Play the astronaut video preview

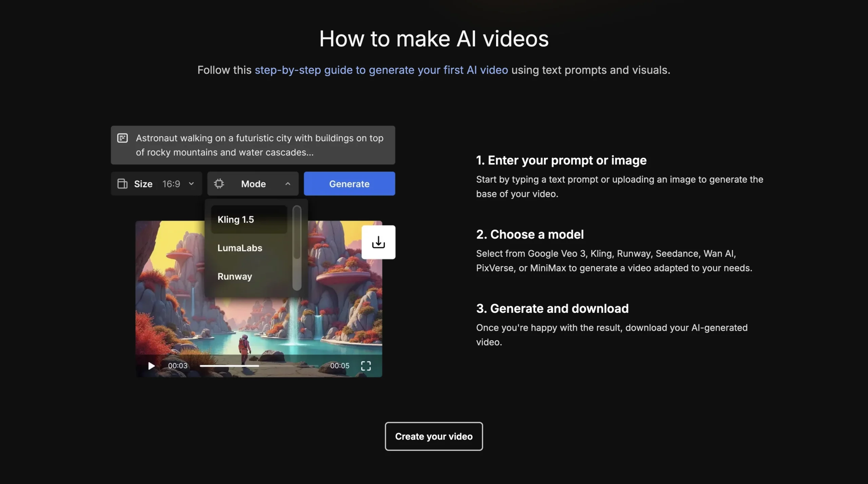pos(151,365)
